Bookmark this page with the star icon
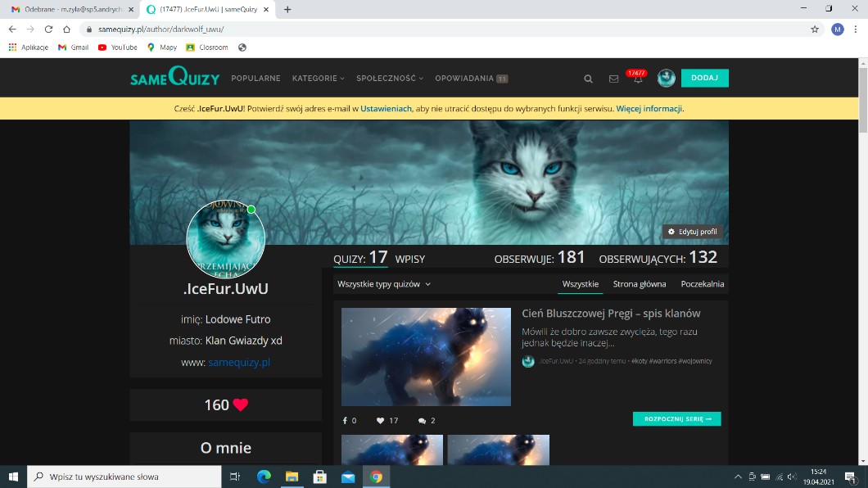 (815, 29)
